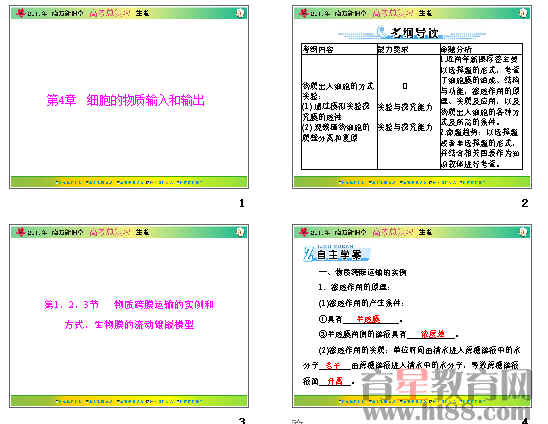Viewport: 548px width, 424px height.
Task: Click the red 半透膜 answer blank
Action: coord(368,319)
